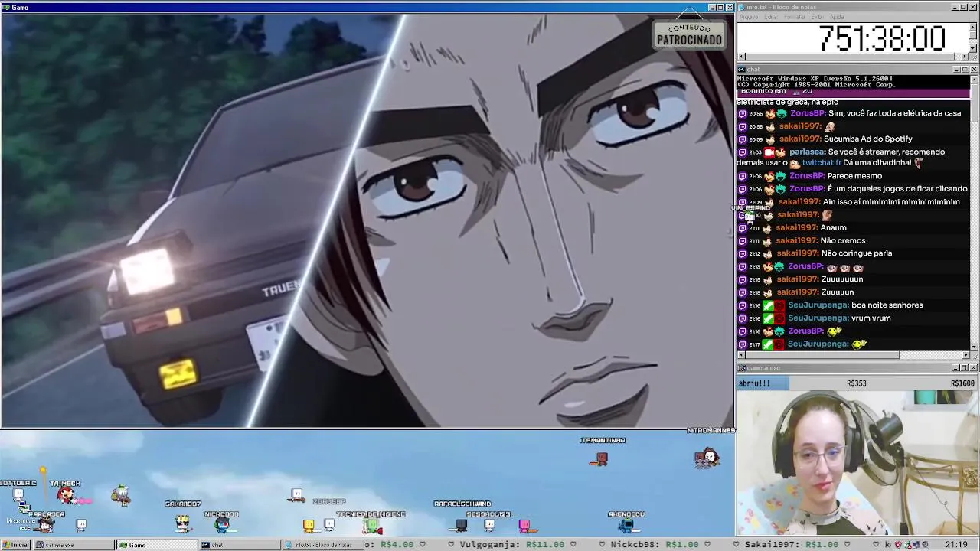The width and height of the screenshot is (980, 551).
Task: Click the NICKCB98 avatar with 3D glasses
Action: 222,525
